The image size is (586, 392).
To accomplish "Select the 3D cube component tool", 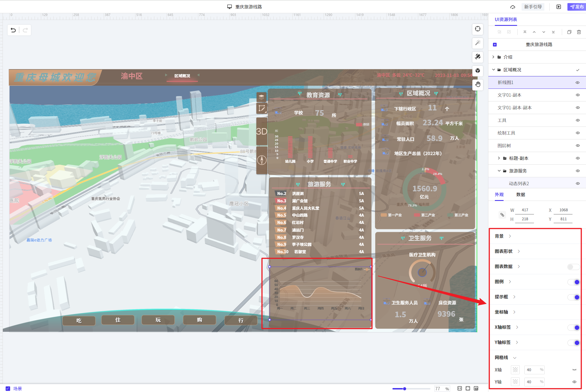I will click(x=478, y=71).
